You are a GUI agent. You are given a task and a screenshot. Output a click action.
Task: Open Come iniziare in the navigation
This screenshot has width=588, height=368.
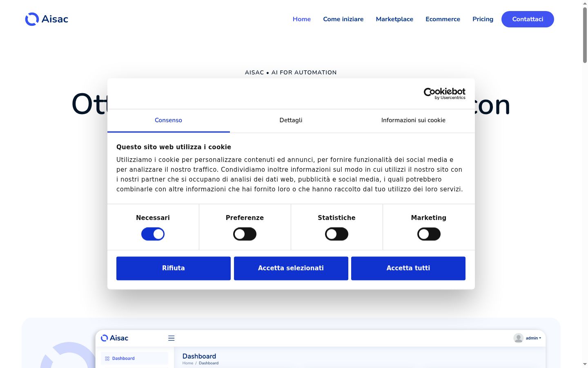343,19
